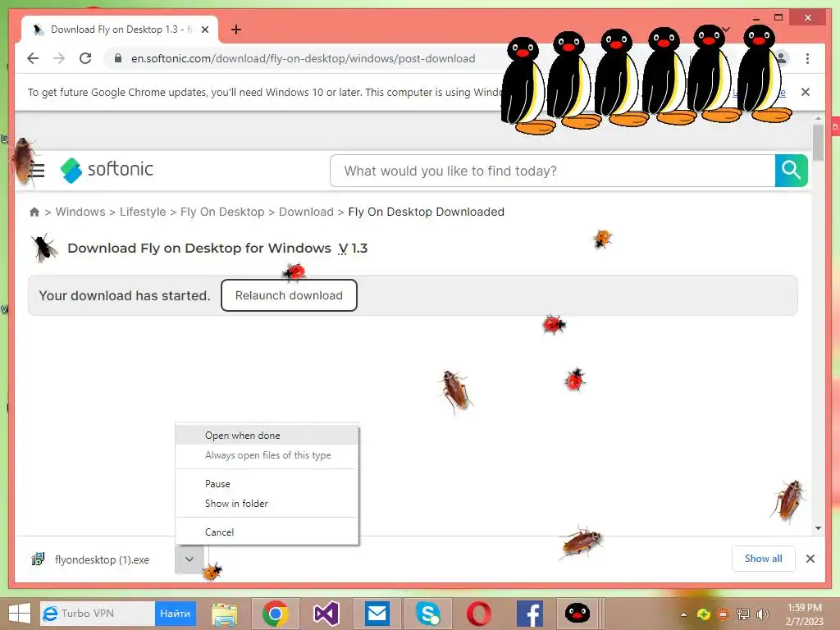Click the V 1.3 version label
Screen dimensions: 840x630
tap(353, 248)
